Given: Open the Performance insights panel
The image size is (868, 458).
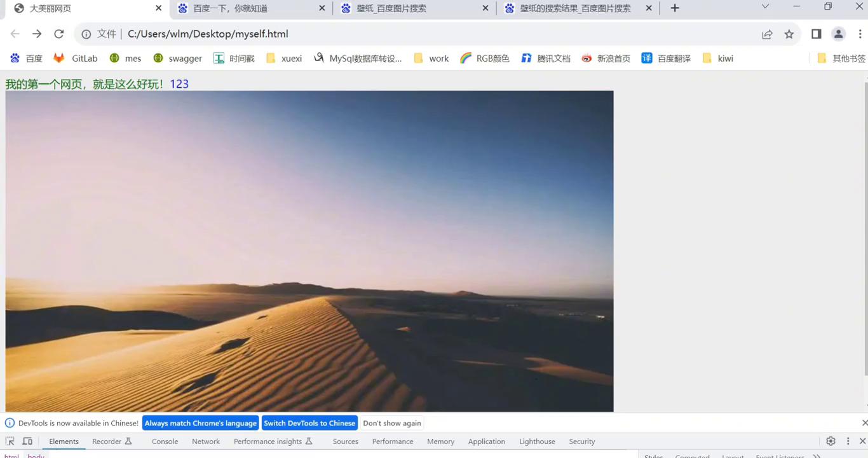Looking at the screenshot, I should tap(268, 441).
